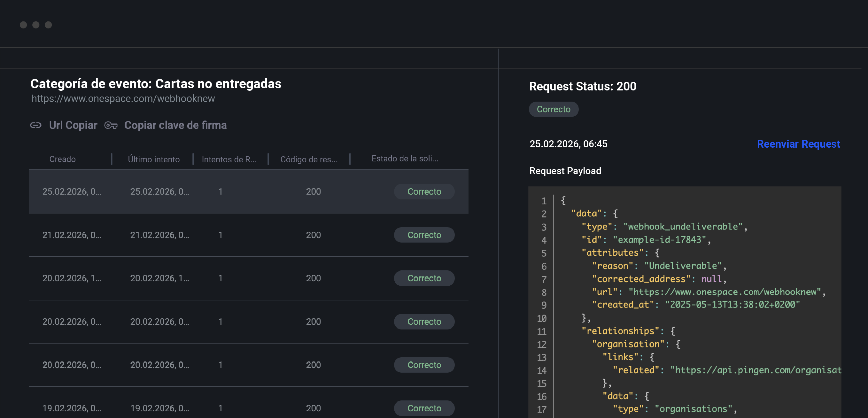This screenshot has width=868, height=418.
Task: Sort the table by the Creado column
Action: click(62, 159)
